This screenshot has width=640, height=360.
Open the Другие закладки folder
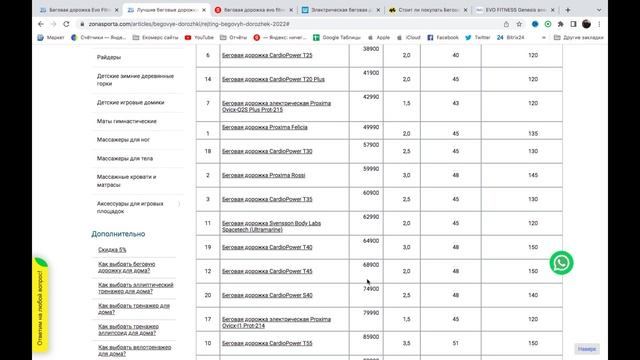pyautogui.click(x=578, y=38)
